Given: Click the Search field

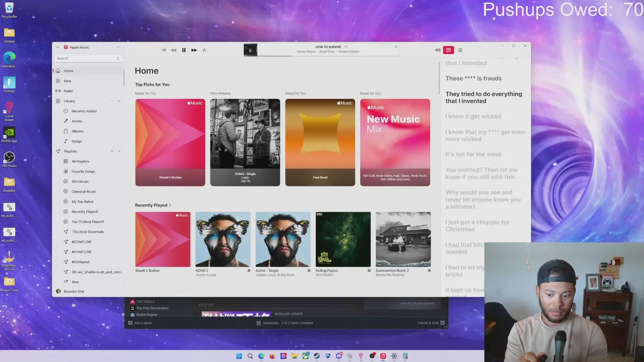Looking at the screenshot, I should point(88,58).
